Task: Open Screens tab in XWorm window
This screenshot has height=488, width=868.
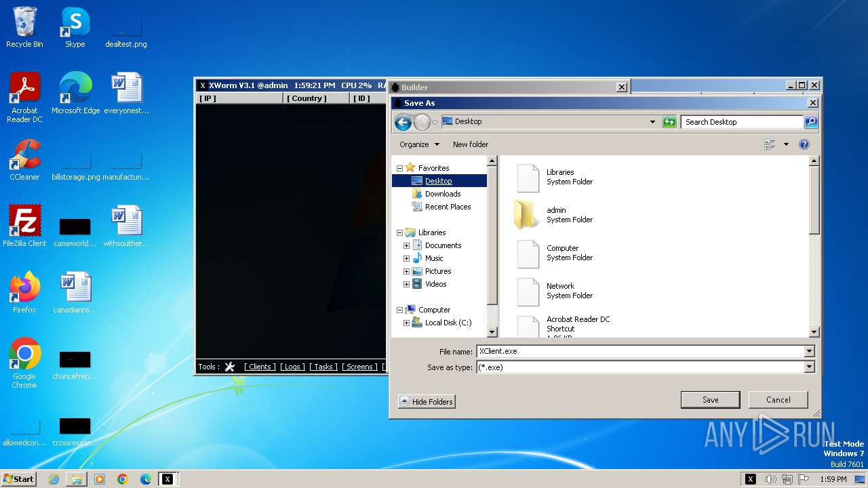Action: pos(360,367)
